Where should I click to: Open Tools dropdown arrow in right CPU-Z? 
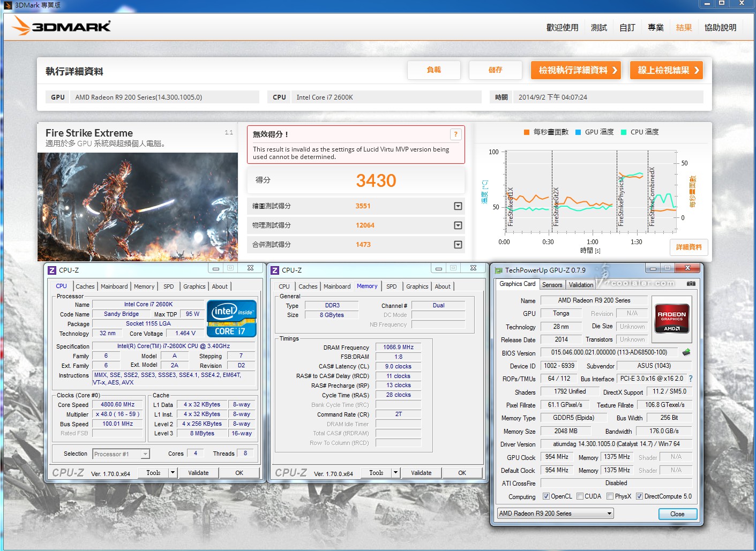point(395,473)
